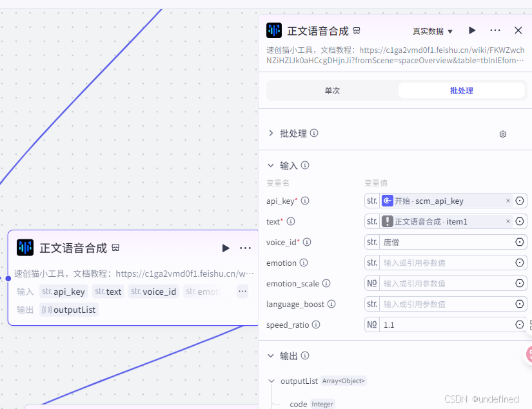The width and height of the screenshot is (532, 409).
Task: Open the variable picker for emotion
Action: (520, 263)
